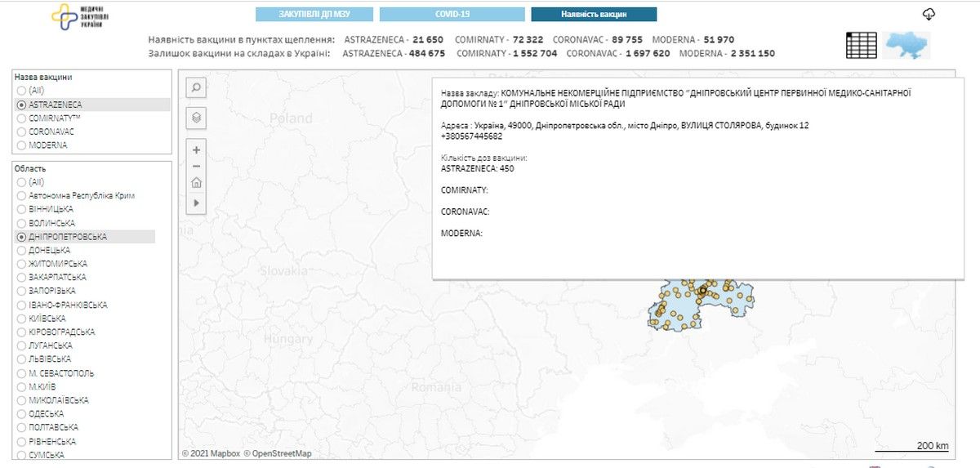Viewport: 980px width, 468px height.
Task: Zoom out with the minus button
Action: click(x=196, y=166)
